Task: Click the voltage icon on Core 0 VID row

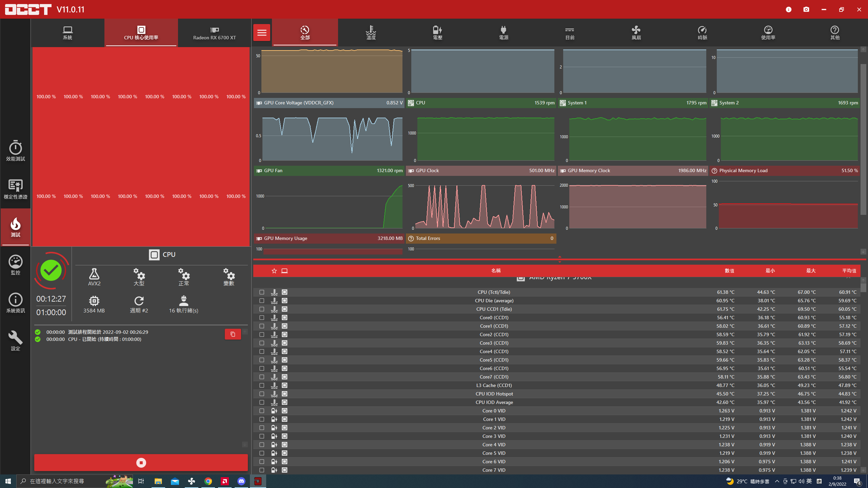Action: [x=274, y=411]
